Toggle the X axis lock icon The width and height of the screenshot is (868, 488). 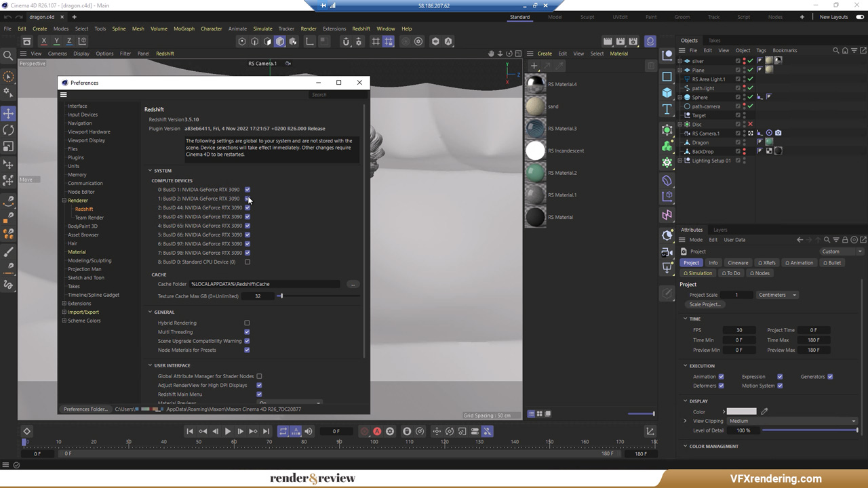tap(43, 41)
